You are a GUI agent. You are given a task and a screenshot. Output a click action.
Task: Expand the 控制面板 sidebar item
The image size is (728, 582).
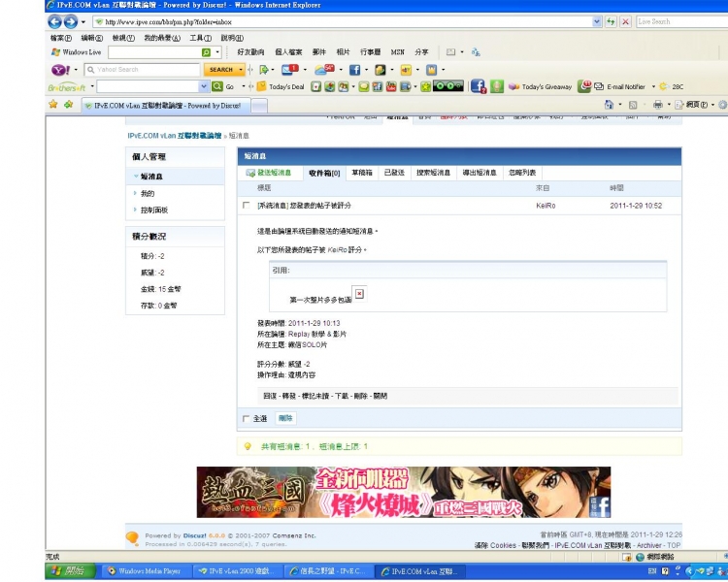pyautogui.click(x=153, y=210)
